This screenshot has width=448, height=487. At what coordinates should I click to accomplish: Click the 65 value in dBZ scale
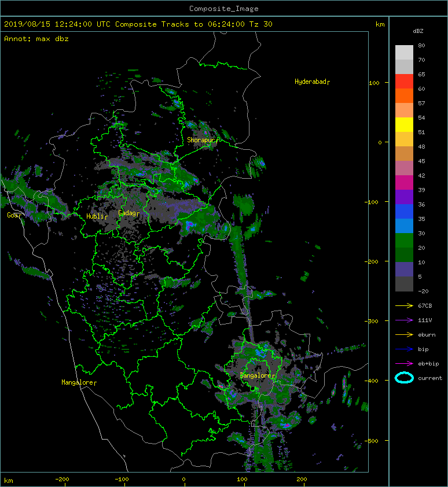coord(421,74)
